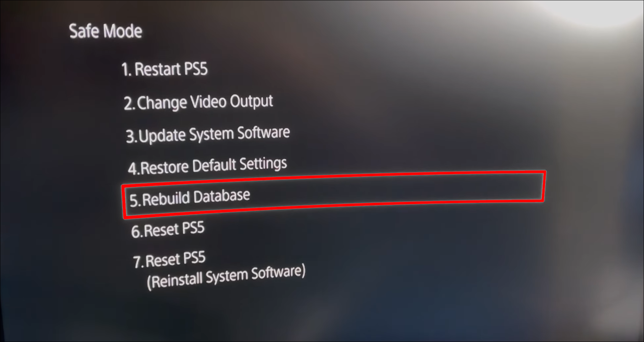The image size is (644, 342).
Task: Open Change Video Output
Action: (x=198, y=102)
